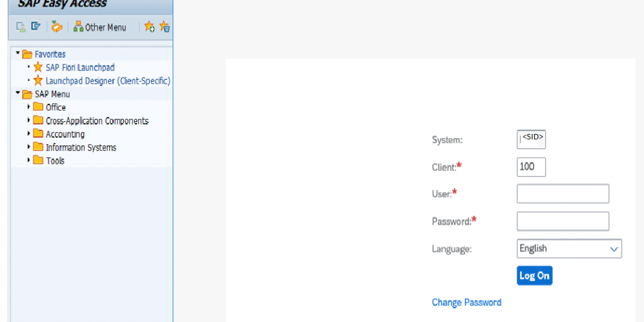644x322 pixels.
Task: Click the SAP Menu label
Action: 52,94
